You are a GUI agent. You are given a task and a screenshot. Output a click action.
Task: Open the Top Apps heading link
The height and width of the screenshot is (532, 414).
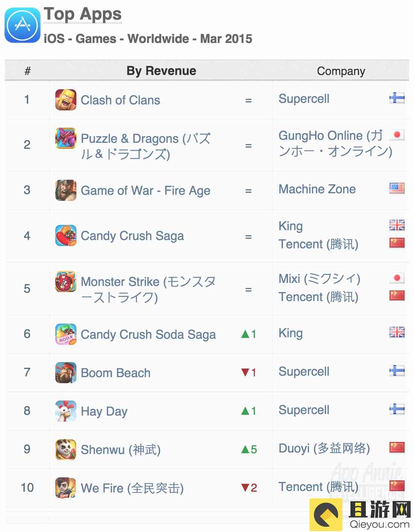click(x=83, y=14)
